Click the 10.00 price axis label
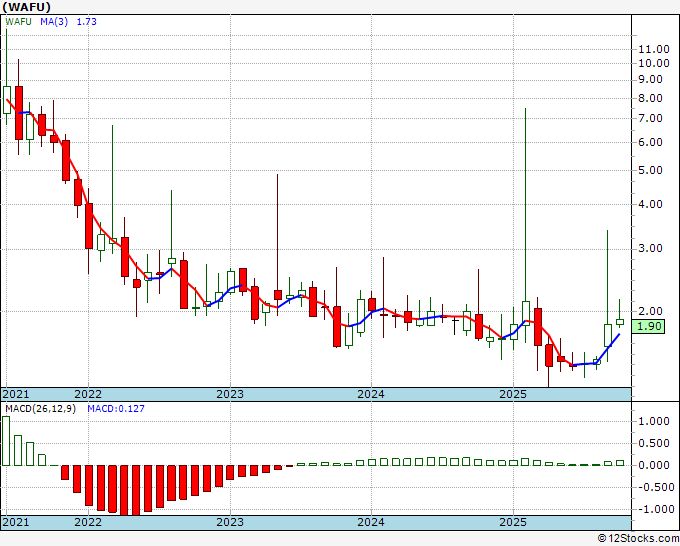Screen dimensions: 680x546 [654, 63]
